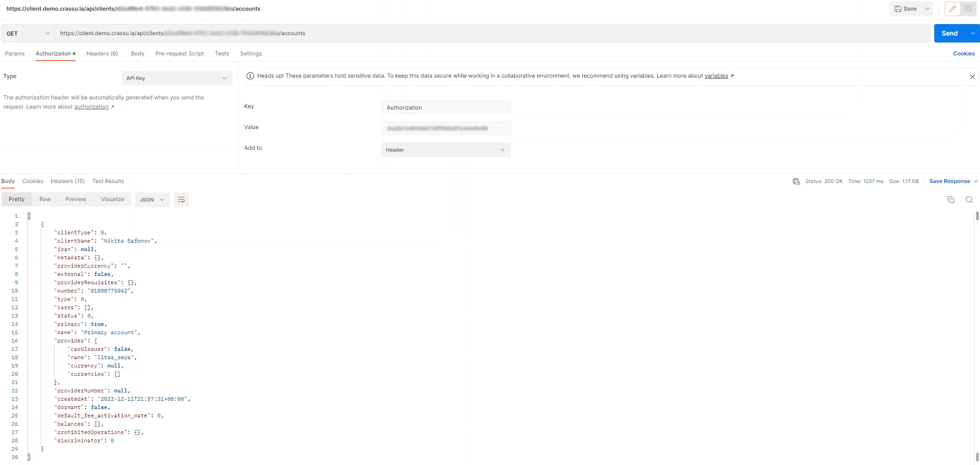Dismiss the Heads up sensitive data banner
980x465 pixels.
[972, 77]
